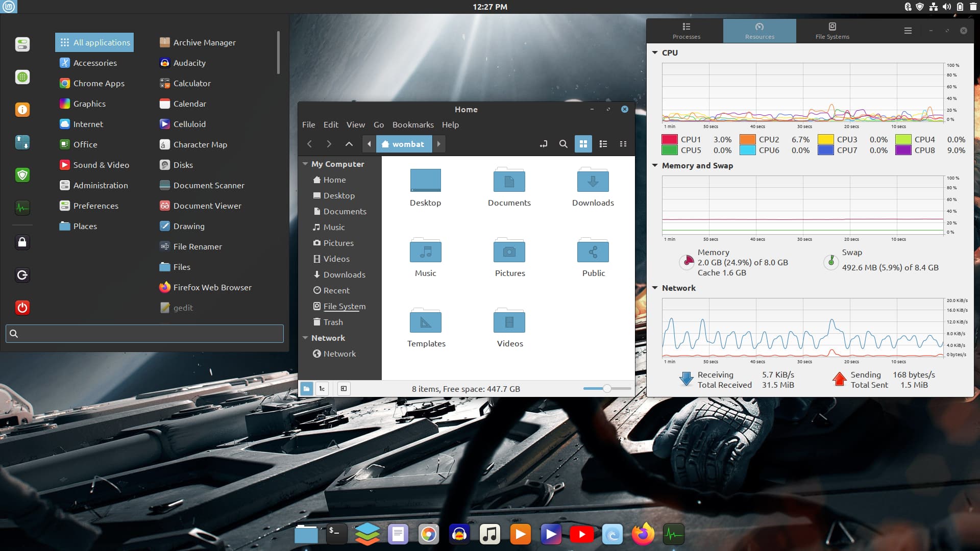
Task: Show treeview button in file manager status bar
Action: [322, 389]
